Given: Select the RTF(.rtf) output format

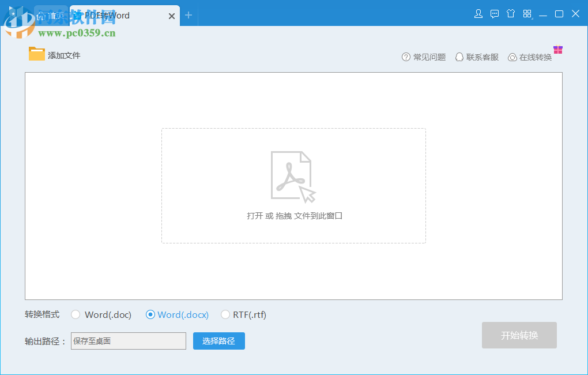Looking at the screenshot, I should (x=225, y=314).
